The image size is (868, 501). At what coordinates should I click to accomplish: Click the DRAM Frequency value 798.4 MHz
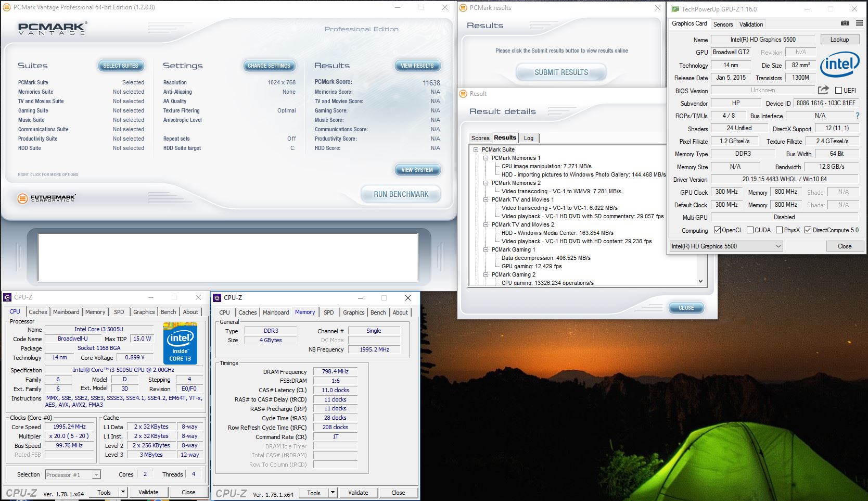(335, 371)
